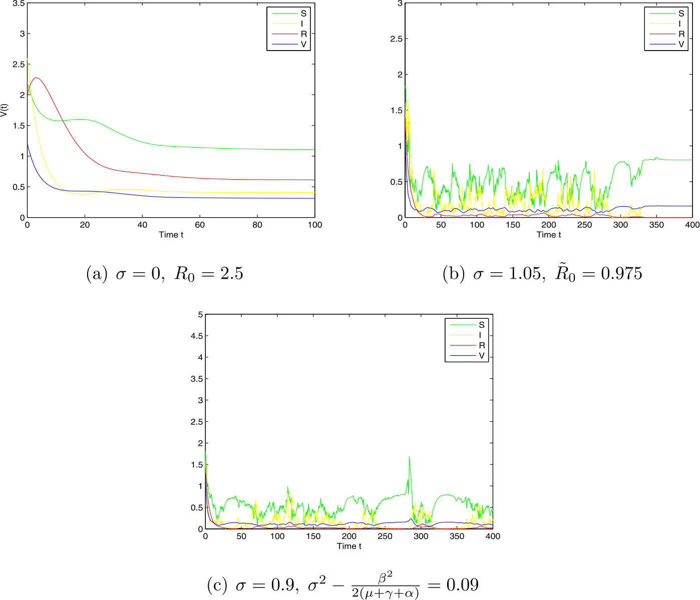Click y-axis tick 4.5 in plot (c)
Image resolution: width=700 pixels, height=600 pixels.
(x=197, y=336)
